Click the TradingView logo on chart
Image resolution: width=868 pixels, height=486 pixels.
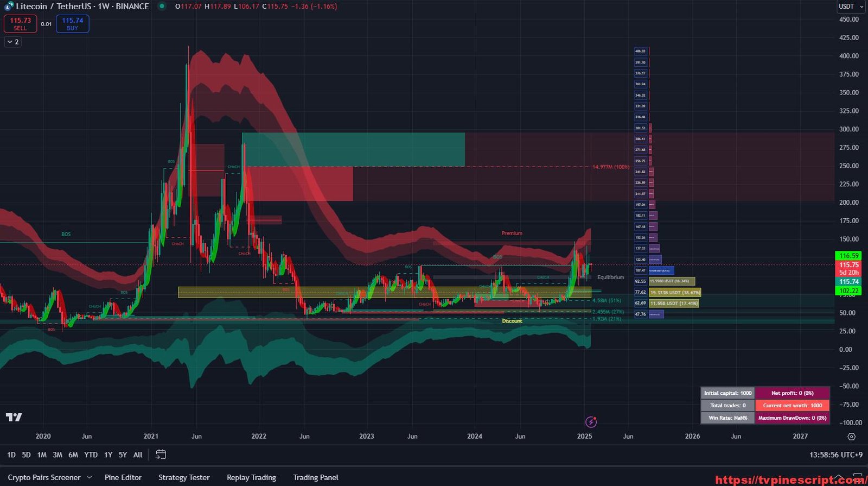(14, 417)
